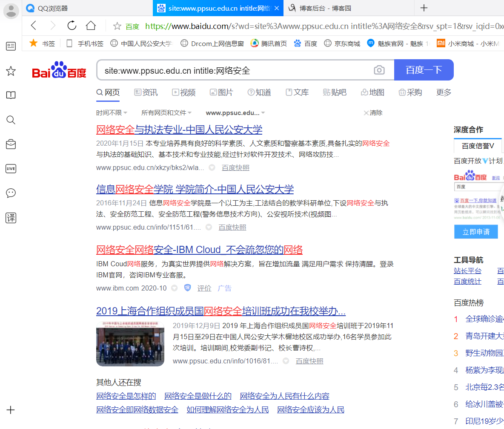Open 百度 bookmark in bookmarks bar

point(305,43)
